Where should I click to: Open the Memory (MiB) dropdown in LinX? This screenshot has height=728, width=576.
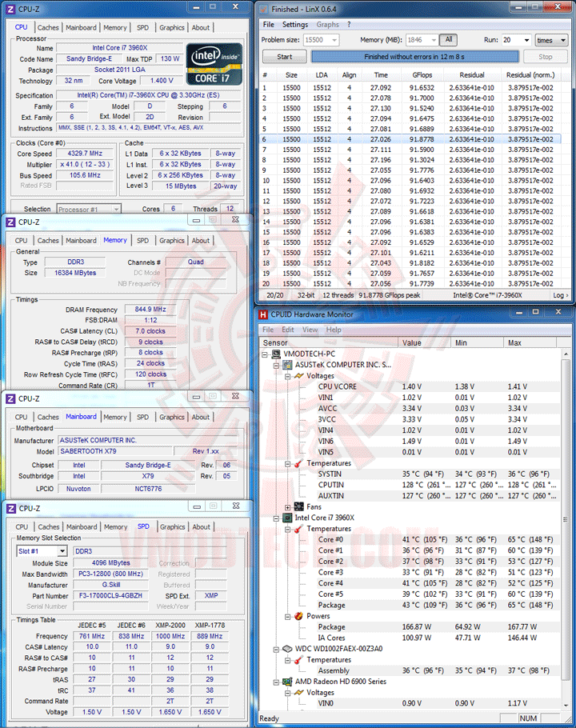pos(434,40)
